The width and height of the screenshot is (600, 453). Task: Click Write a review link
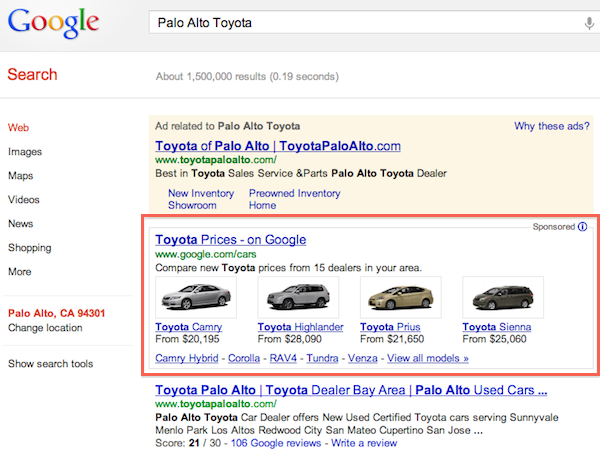[364, 443]
